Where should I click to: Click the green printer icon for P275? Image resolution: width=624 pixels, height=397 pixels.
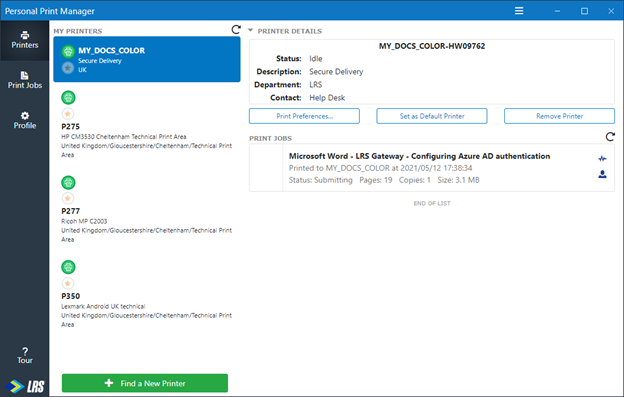(x=68, y=97)
